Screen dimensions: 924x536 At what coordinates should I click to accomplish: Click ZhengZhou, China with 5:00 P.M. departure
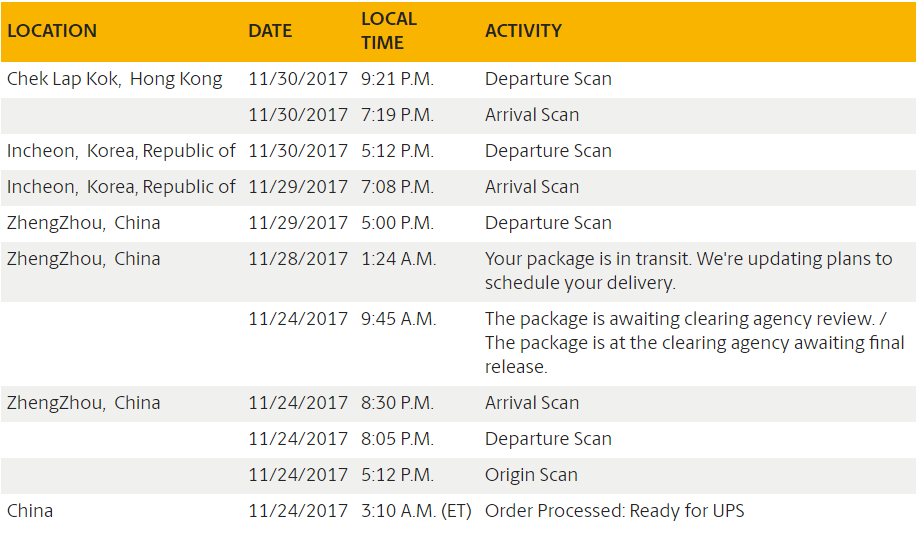(x=84, y=223)
